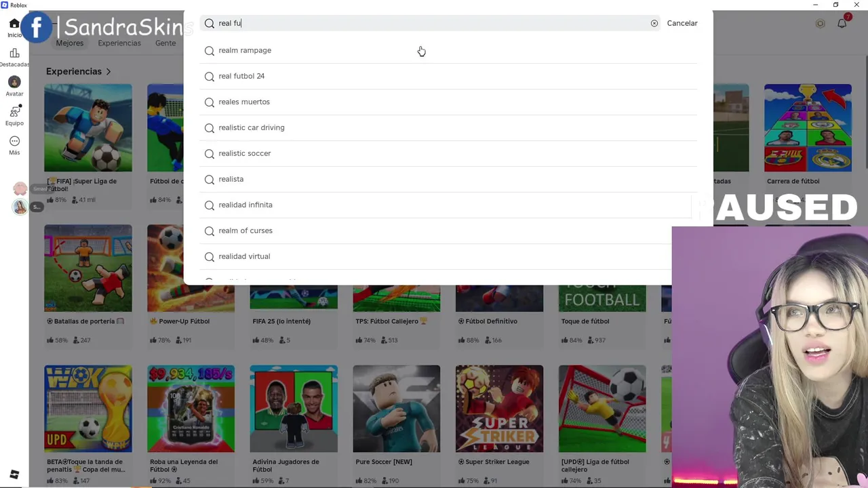Click the pink friend avatar in sidebar
The width and height of the screenshot is (868, 488).
pos(20,189)
